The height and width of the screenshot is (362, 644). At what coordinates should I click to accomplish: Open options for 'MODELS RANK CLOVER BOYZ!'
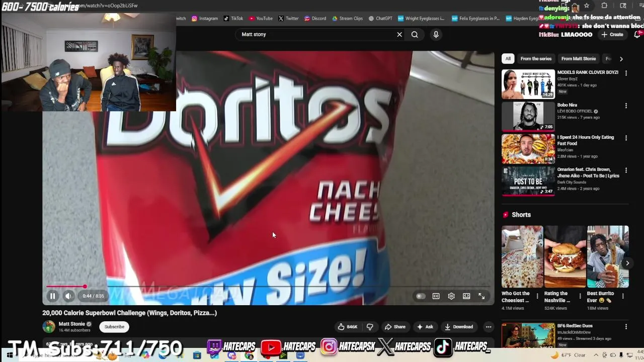tap(626, 73)
